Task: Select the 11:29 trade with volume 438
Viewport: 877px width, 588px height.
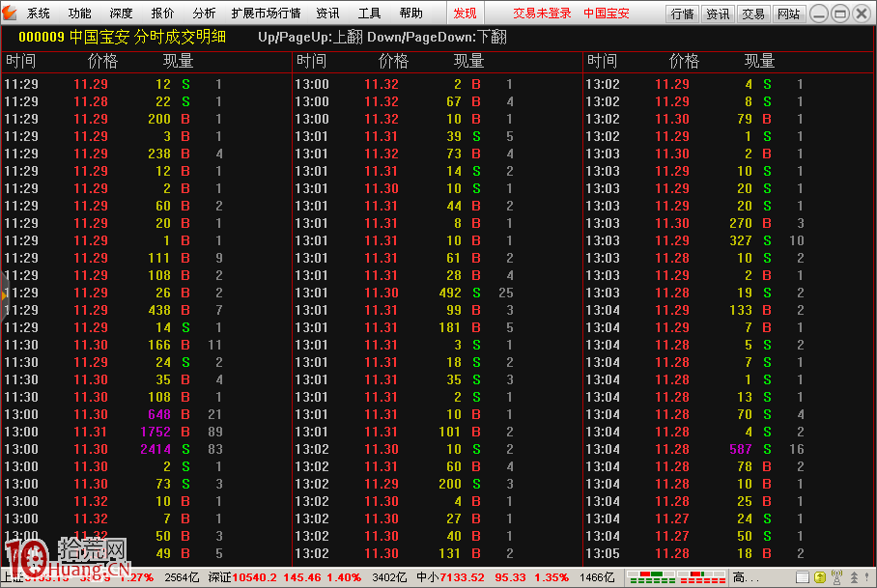Action: pyautogui.click(x=147, y=310)
